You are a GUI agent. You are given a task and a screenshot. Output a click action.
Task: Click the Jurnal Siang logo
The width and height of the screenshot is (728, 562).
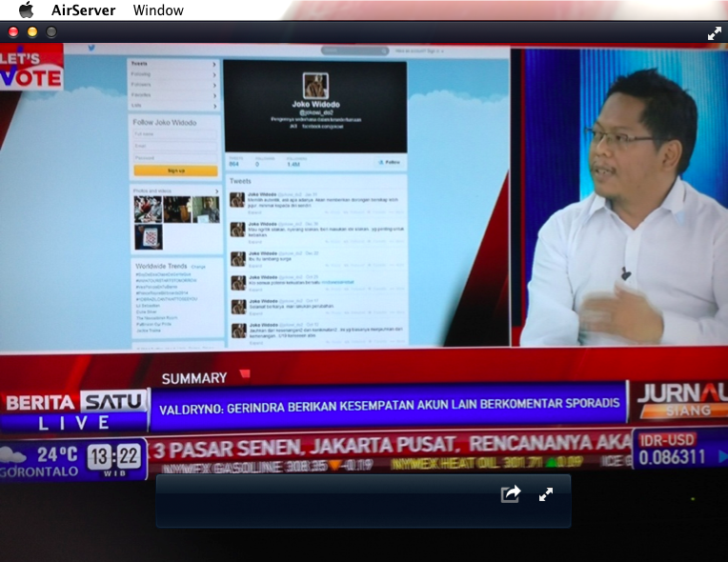point(680,401)
